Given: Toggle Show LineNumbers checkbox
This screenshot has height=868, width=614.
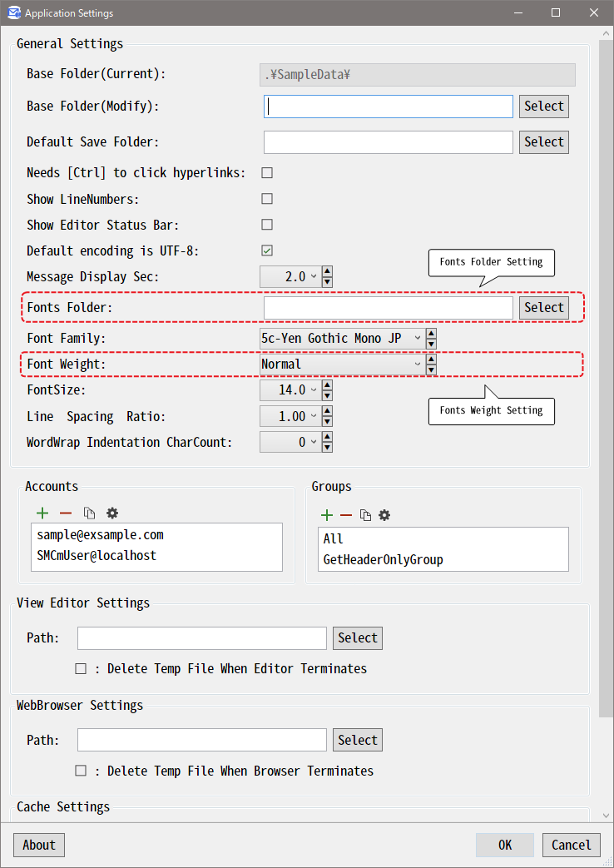Looking at the screenshot, I should tap(267, 199).
